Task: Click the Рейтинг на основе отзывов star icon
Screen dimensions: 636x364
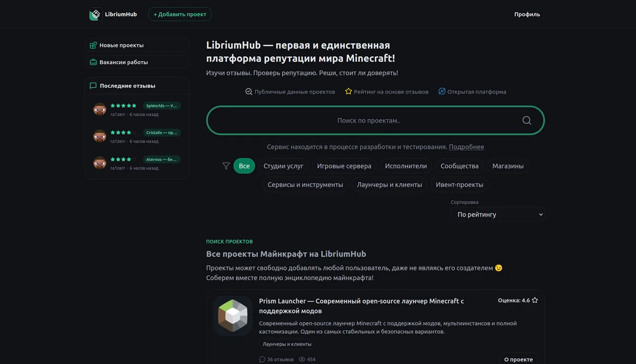Action: [x=348, y=91]
